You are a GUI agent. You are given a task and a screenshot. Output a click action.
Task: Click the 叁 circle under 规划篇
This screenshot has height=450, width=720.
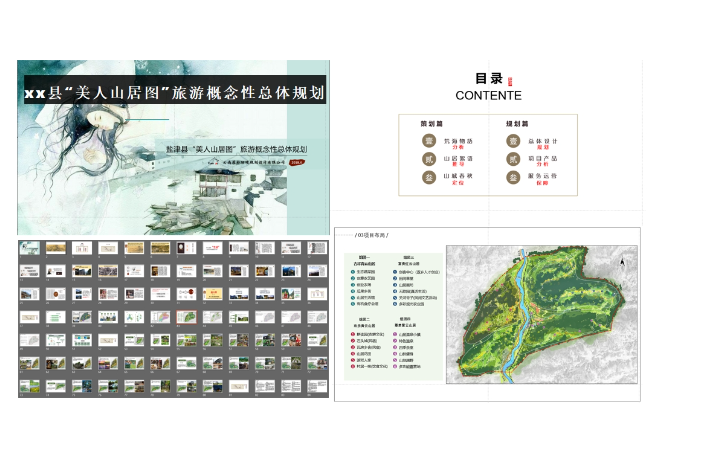tap(513, 177)
